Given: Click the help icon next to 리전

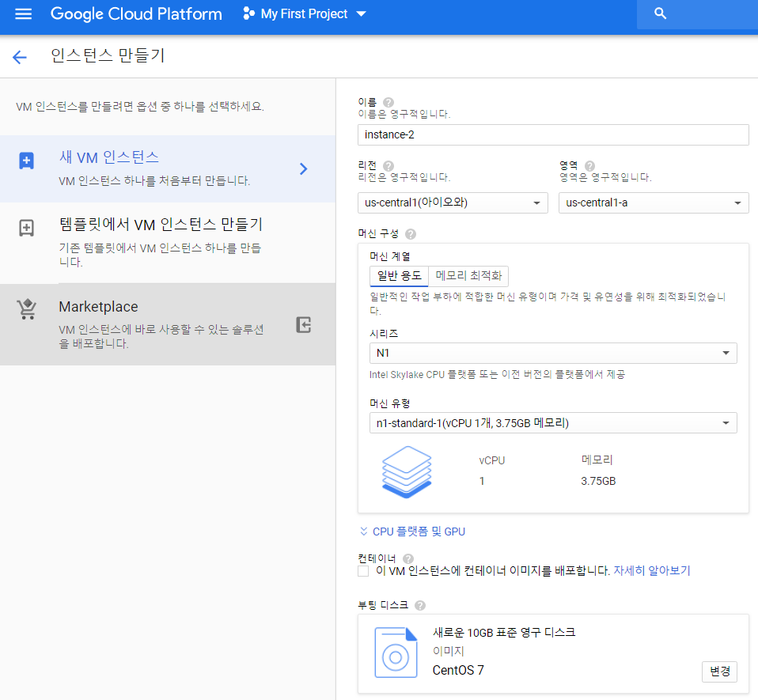Looking at the screenshot, I should coord(388,165).
